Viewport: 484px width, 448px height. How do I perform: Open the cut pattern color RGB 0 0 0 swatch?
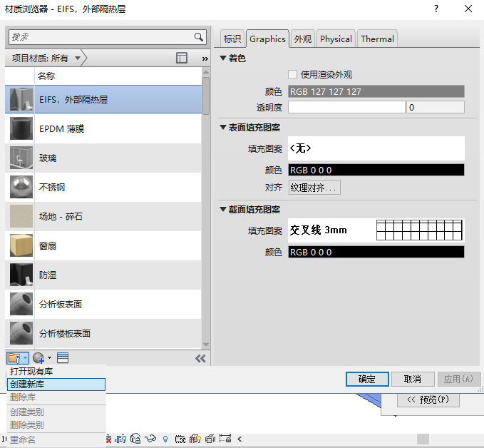tap(376, 252)
